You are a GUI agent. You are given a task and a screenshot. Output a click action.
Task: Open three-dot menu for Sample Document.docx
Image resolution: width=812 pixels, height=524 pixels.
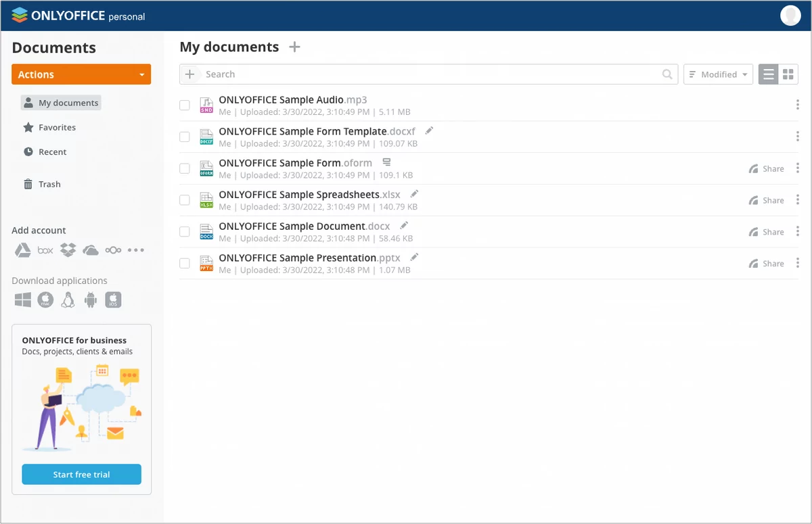[797, 231]
